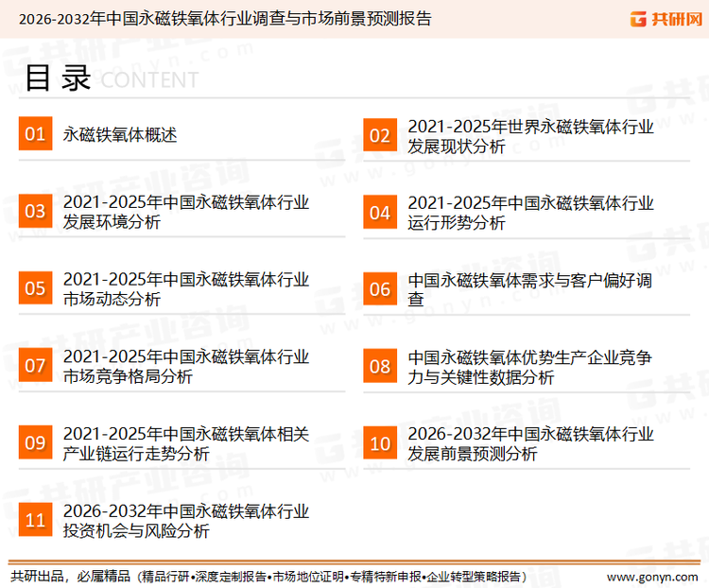Select chapter 07 title 市场竞争格局分析
The width and height of the screenshot is (709, 588).
(x=186, y=367)
